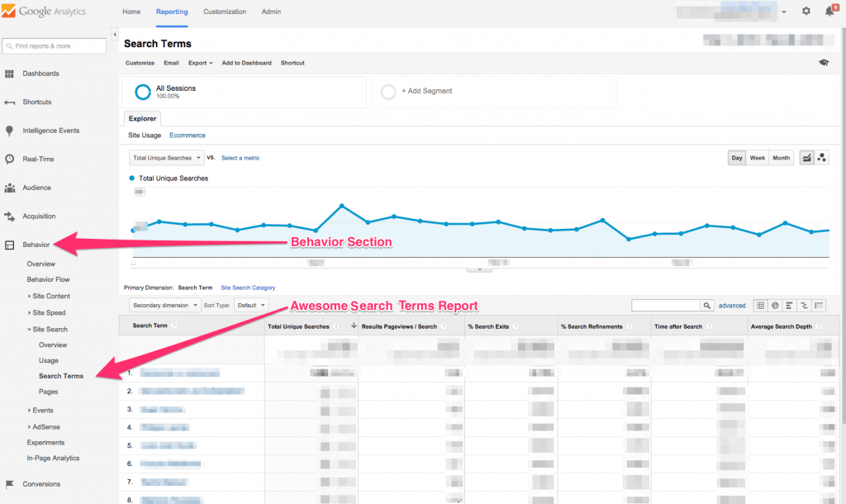
Task: Toggle the All Sessions segment circle
Action: click(142, 93)
